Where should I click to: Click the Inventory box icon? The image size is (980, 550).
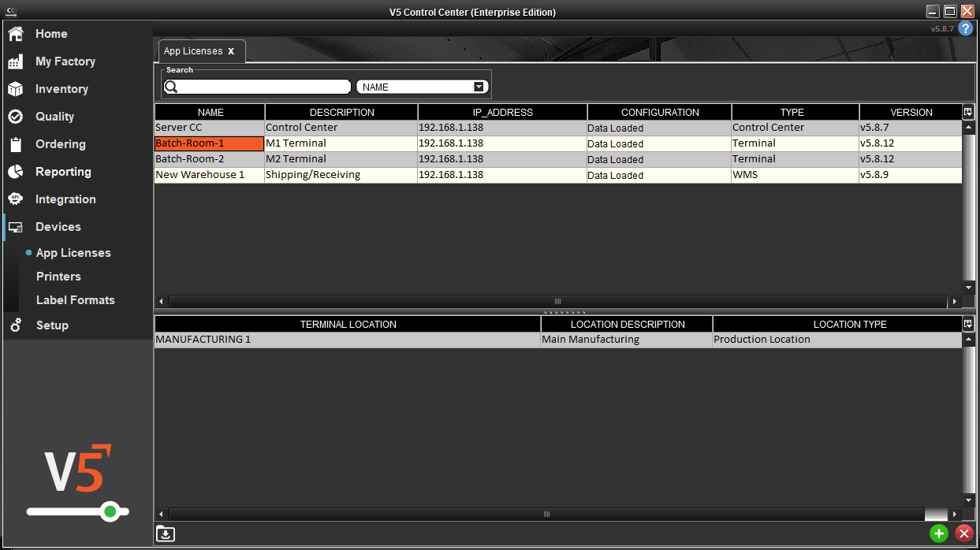click(x=15, y=89)
